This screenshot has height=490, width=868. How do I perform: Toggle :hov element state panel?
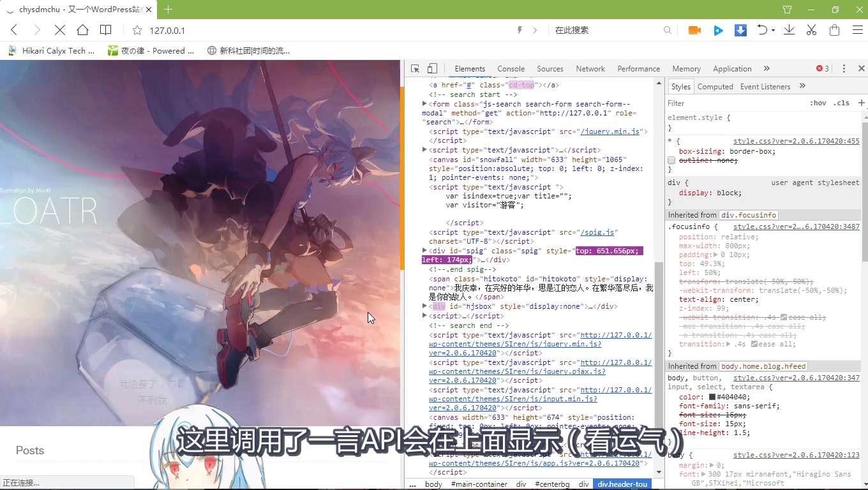[818, 103]
